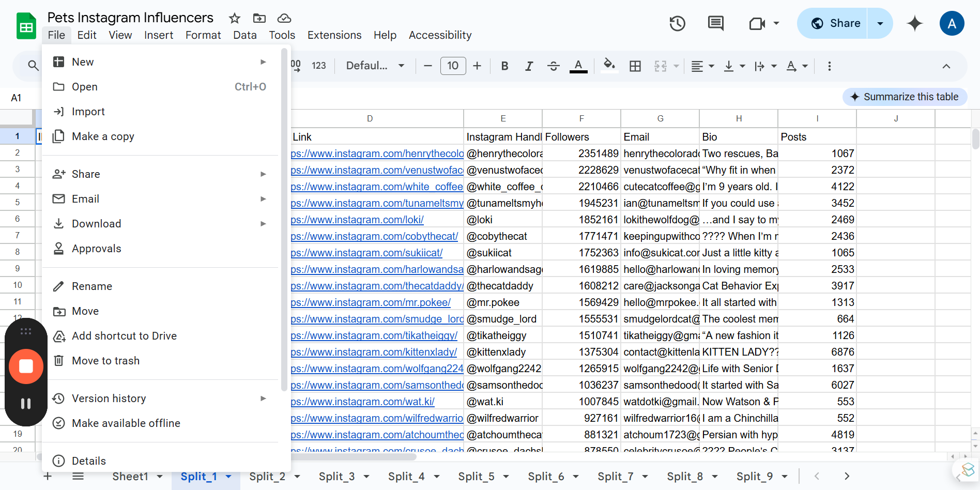The image size is (980, 490).
Task: Open Share button dropdown arrow
Action: 880,23
